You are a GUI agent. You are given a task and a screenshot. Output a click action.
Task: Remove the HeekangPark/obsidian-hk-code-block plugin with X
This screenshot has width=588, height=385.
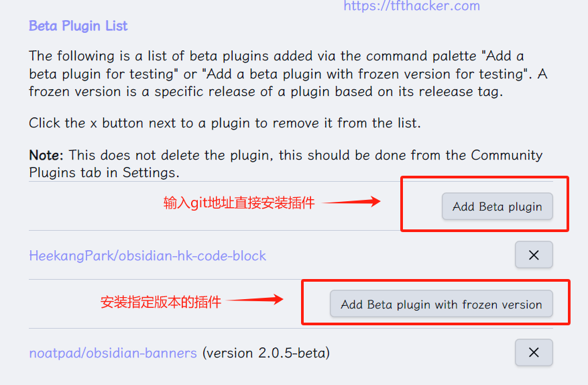(x=534, y=255)
